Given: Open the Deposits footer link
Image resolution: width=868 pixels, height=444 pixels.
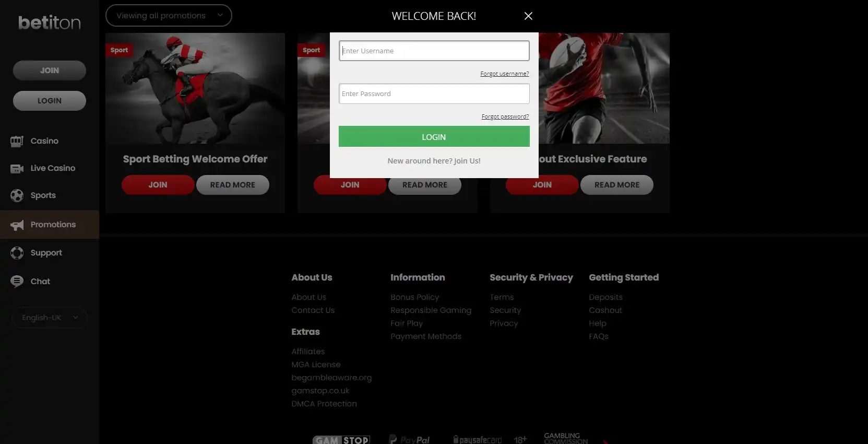Looking at the screenshot, I should [605, 297].
